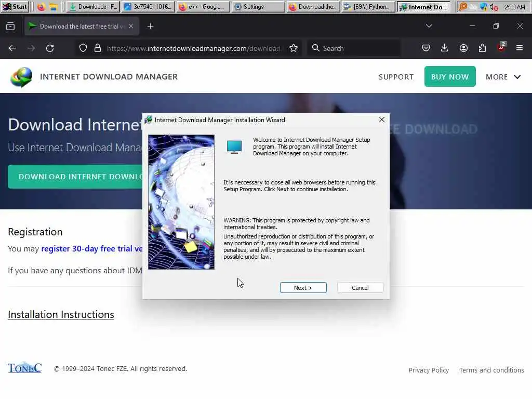
Task: Open the Firefox account icon
Action: (x=463, y=48)
